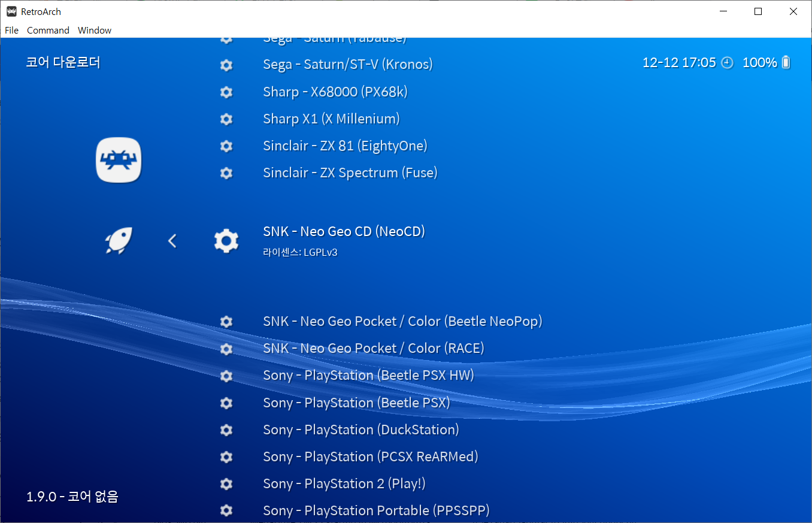Select Sony - PlayStation (Beetle PSX)

coord(356,403)
